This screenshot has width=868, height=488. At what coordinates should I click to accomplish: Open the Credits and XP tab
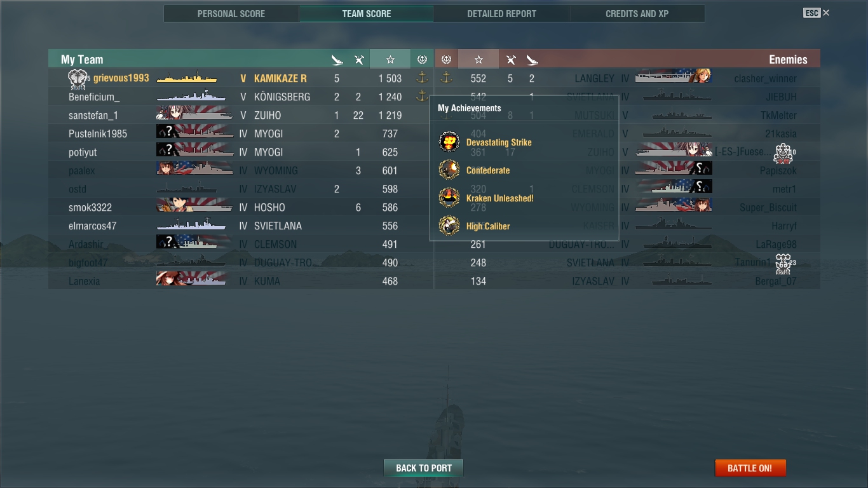(x=637, y=13)
